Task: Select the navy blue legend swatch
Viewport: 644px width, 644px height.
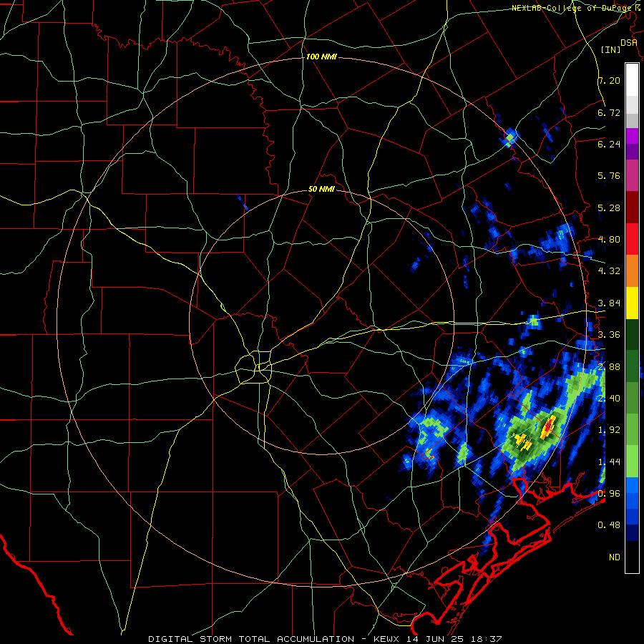Action: pyautogui.click(x=632, y=532)
